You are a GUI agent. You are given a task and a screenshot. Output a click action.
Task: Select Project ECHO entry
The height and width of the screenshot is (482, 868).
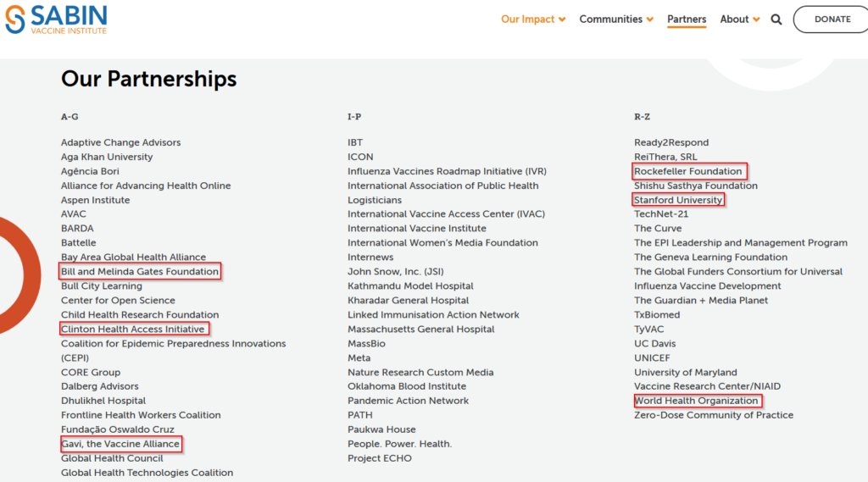pos(379,457)
